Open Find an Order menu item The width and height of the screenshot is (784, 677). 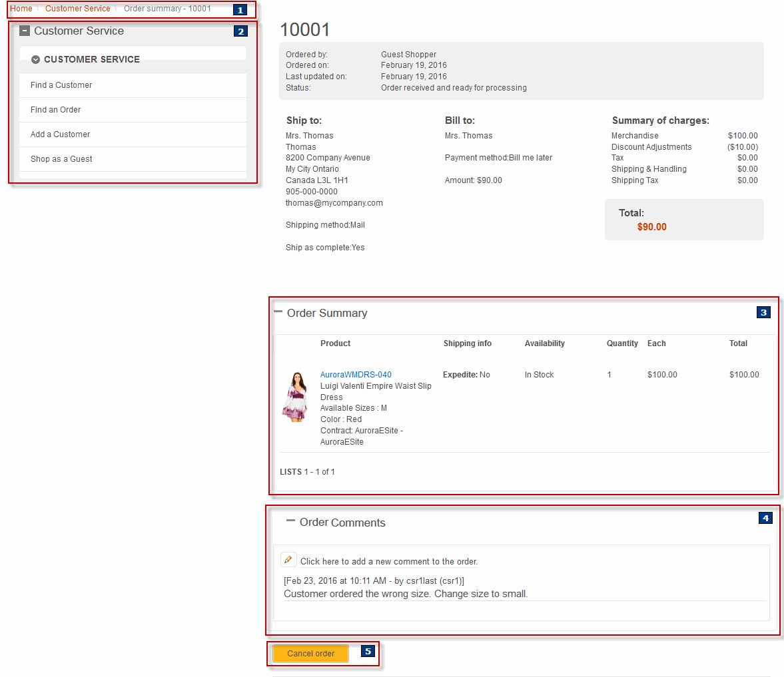tap(133, 109)
